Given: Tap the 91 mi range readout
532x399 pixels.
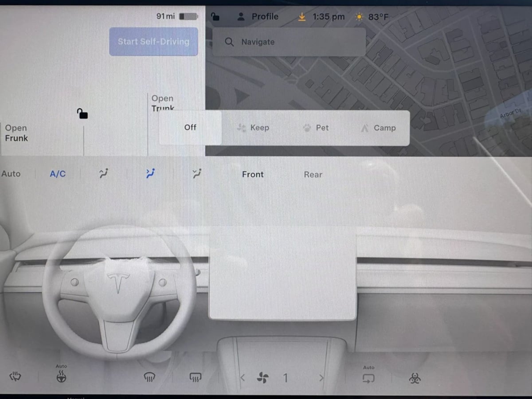Looking at the screenshot, I should click(x=166, y=16).
